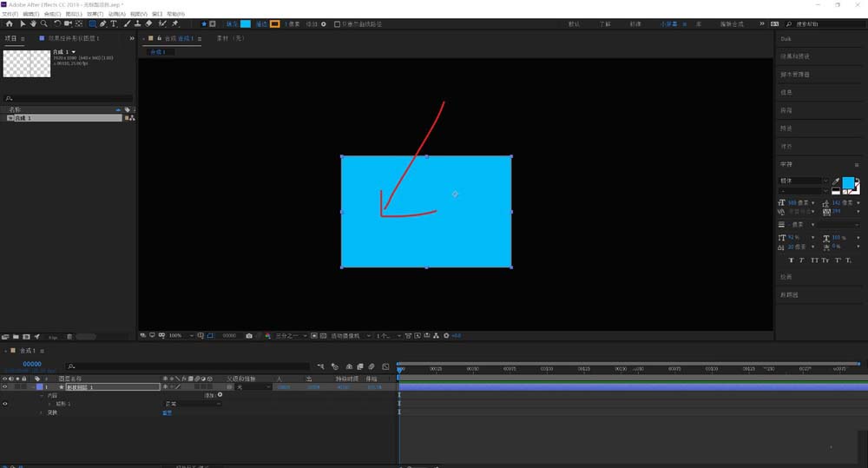Toggle the star tool-creates-shape button in toolbar

click(x=204, y=23)
